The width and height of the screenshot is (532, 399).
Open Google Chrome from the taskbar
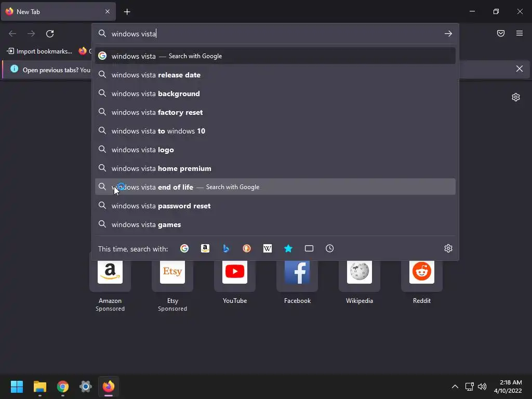tap(63, 386)
